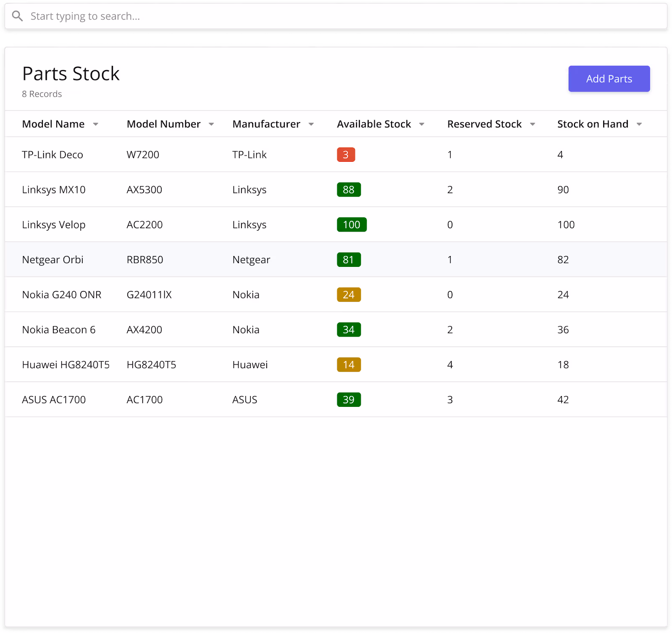672x633 pixels.
Task: Click the green 81 available stock badge
Action: [349, 260]
